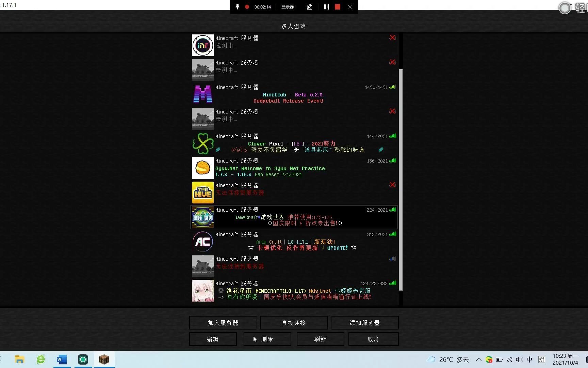
Task: Click the 加入服务器 button
Action: (x=223, y=323)
